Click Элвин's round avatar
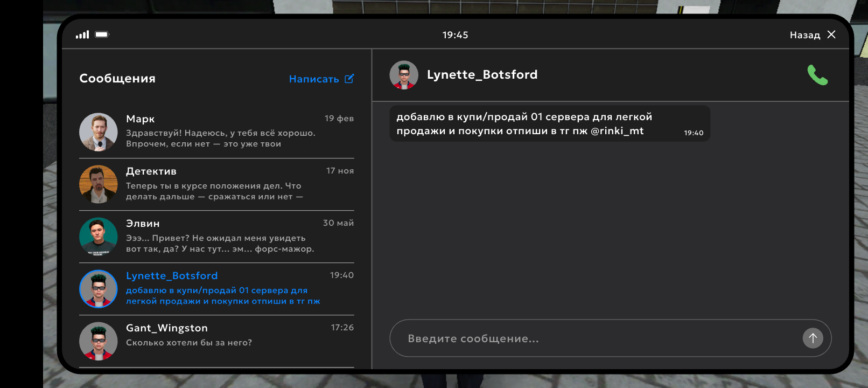868x388 pixels. (x=99, y=237)
